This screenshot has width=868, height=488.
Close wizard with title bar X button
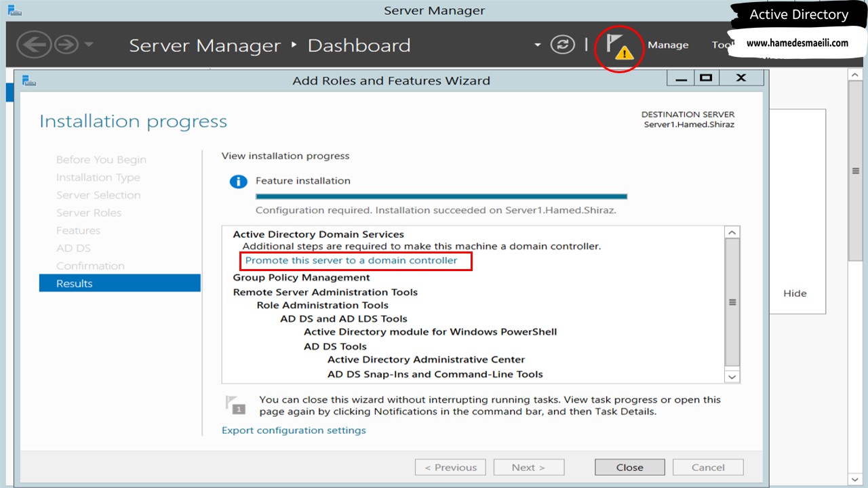[x=741, y=78]
